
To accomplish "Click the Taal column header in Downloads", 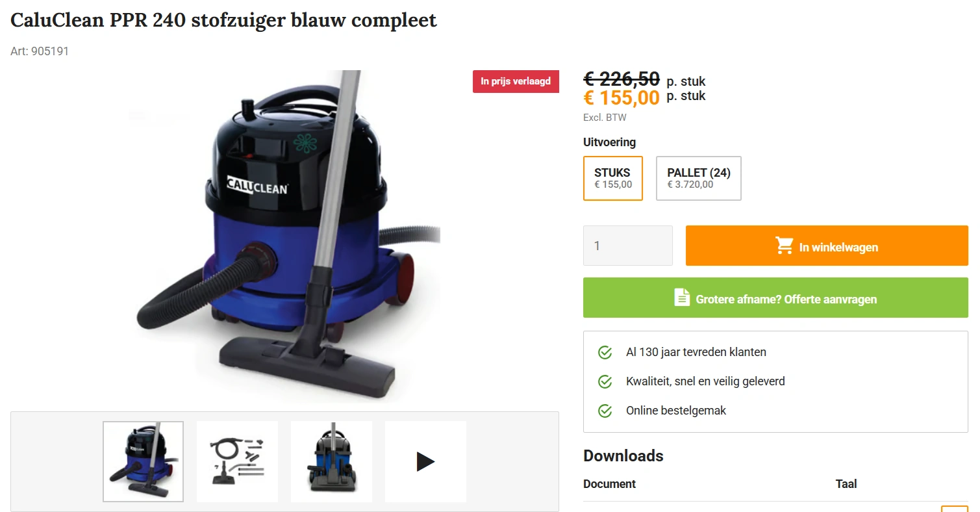I will [x=846, y=484].
